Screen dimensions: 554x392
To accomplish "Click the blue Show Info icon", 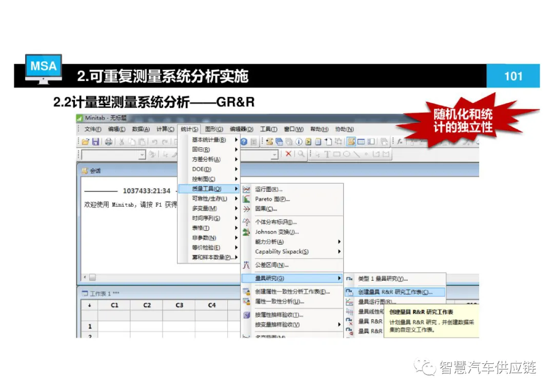I will [299, 142].
